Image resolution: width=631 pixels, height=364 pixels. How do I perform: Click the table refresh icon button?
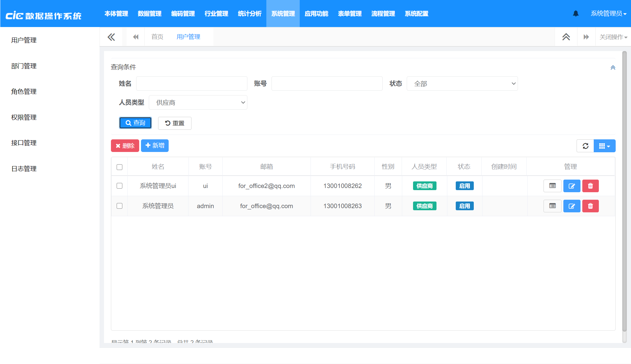click(585, 146)
